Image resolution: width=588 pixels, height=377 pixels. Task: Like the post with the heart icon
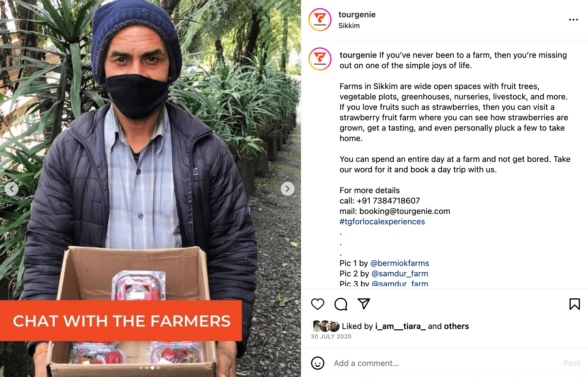317,304
